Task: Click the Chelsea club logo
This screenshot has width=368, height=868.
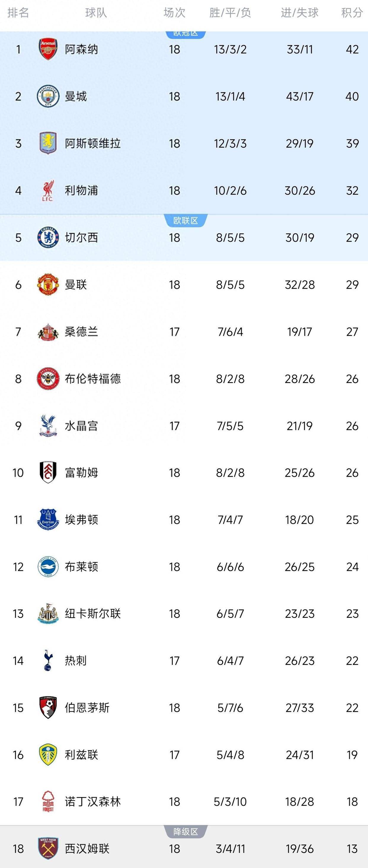Action: tap(48, 237)
